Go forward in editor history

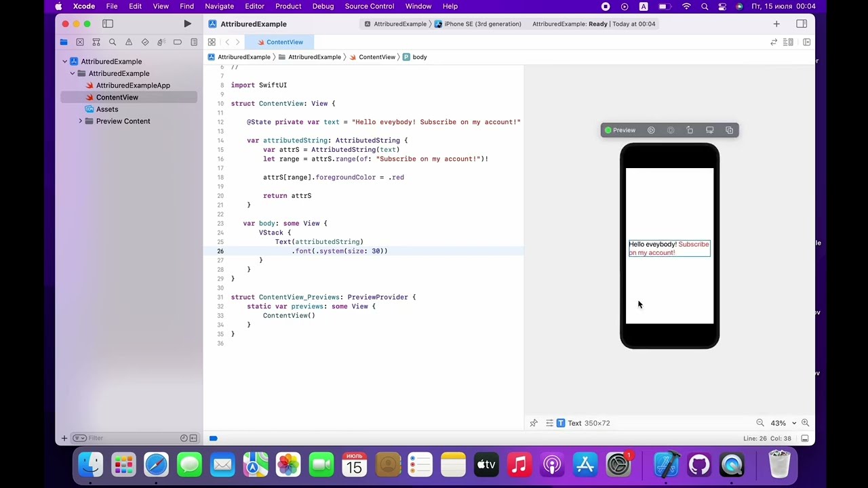pyautogui.click(x=237, y=42)
